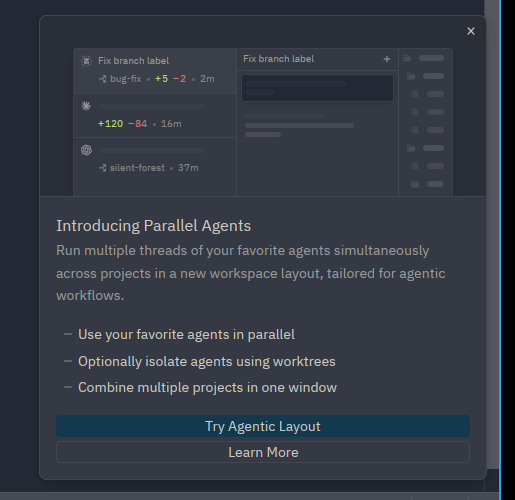Click the plus icon next to Fix branch label tab
This screenshot has height=500, width=515.
pyautogui.click(x=387, y=59)
